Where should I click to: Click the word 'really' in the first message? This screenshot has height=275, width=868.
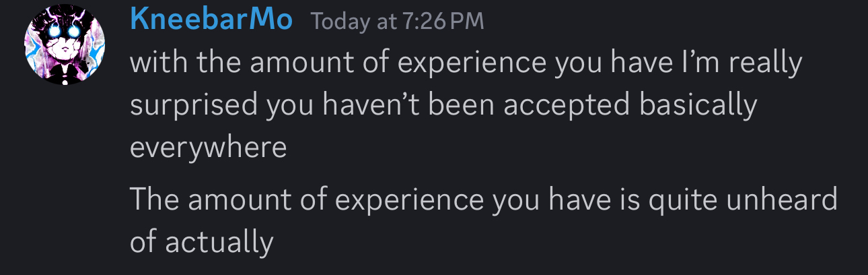766,63
